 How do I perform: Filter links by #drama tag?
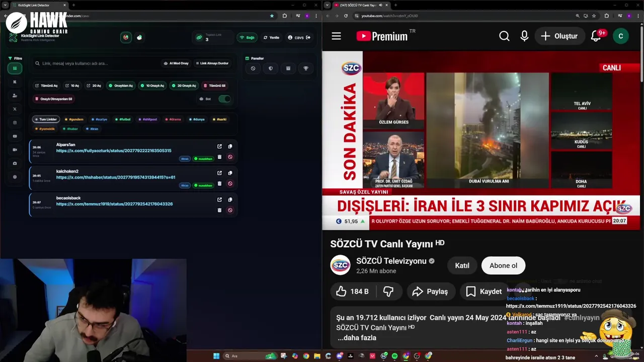coord(173,119)
